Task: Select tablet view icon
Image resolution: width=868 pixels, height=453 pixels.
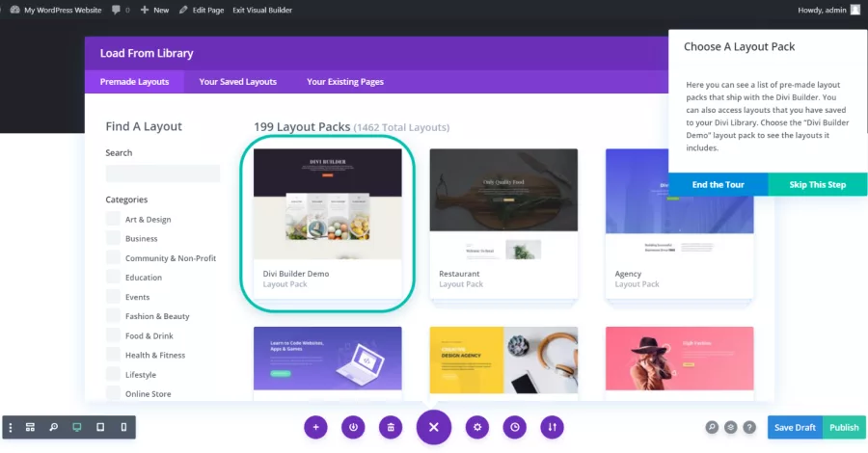Action: pyautogui.click(x=100, y=427)
